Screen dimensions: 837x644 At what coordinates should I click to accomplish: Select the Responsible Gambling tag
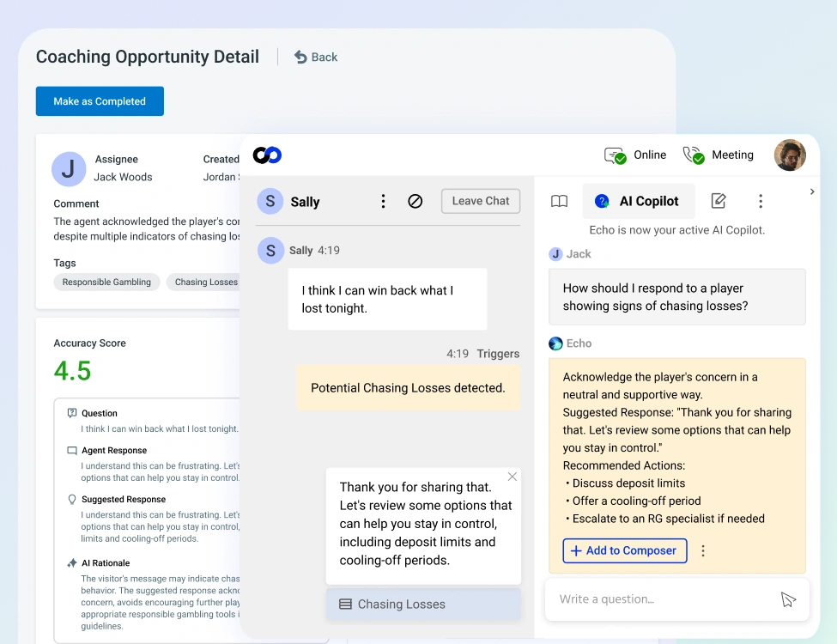tap(106, 282)
